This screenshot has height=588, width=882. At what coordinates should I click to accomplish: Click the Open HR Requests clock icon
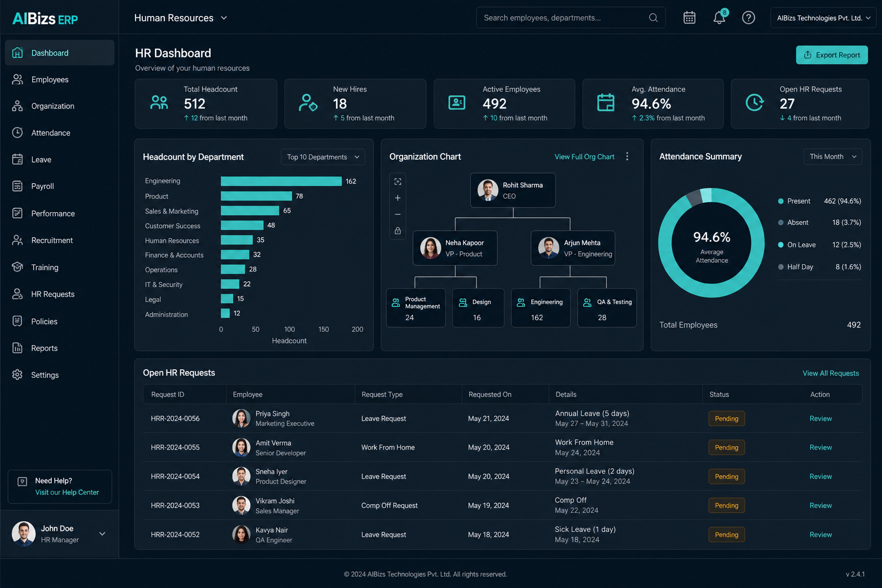755,103
